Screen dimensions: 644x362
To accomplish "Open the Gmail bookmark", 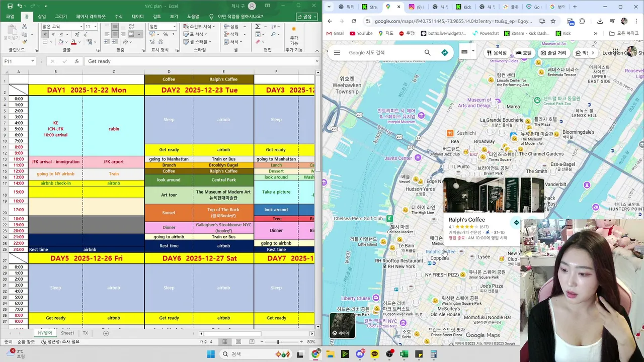I will point(335,34).
